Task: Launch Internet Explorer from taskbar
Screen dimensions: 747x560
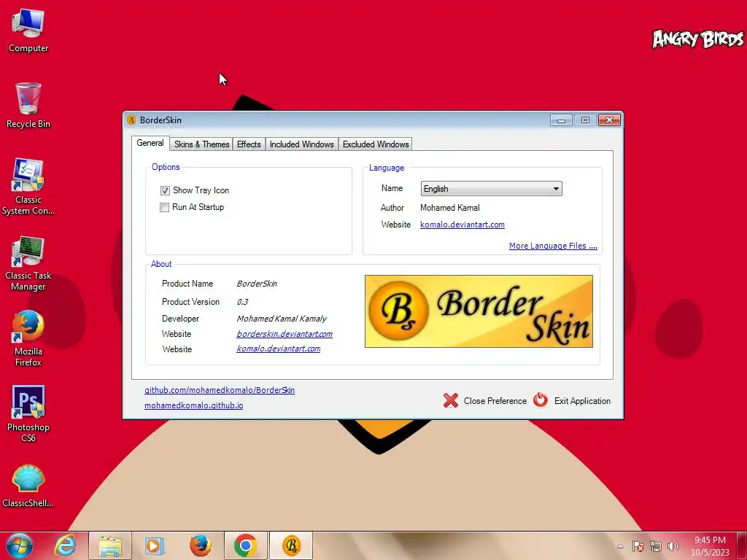Action: (x=65, y=545)
